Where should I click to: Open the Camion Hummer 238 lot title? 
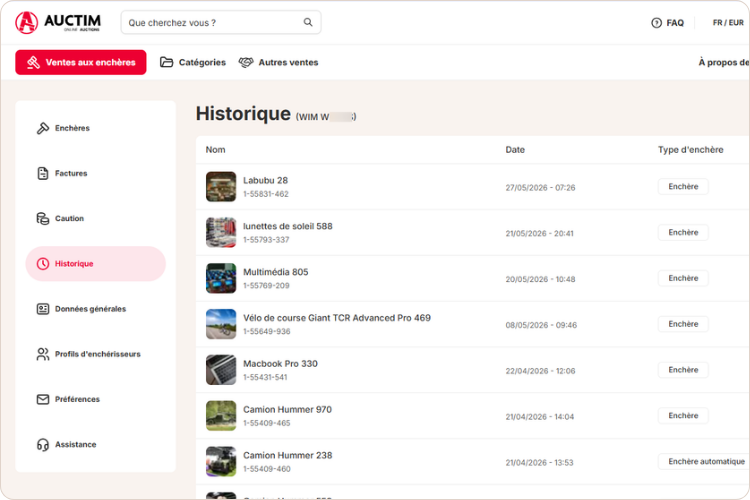[x=287, y=456]
